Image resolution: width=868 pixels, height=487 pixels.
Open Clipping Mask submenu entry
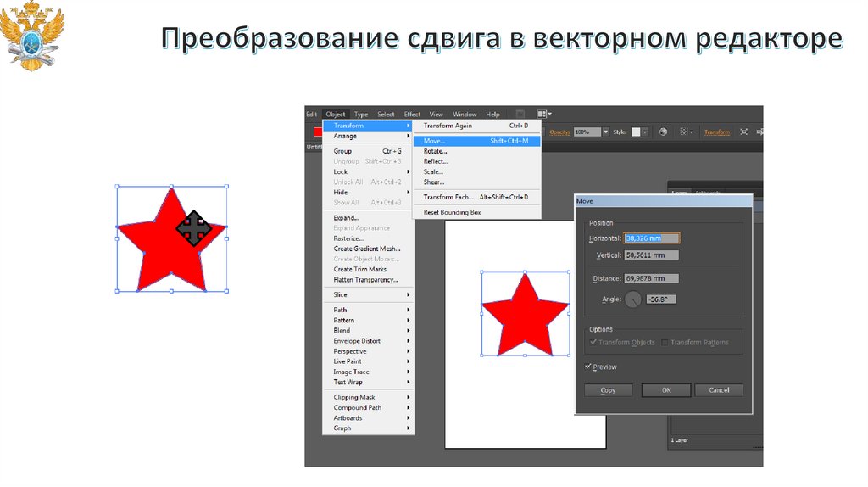click(368, 397)
